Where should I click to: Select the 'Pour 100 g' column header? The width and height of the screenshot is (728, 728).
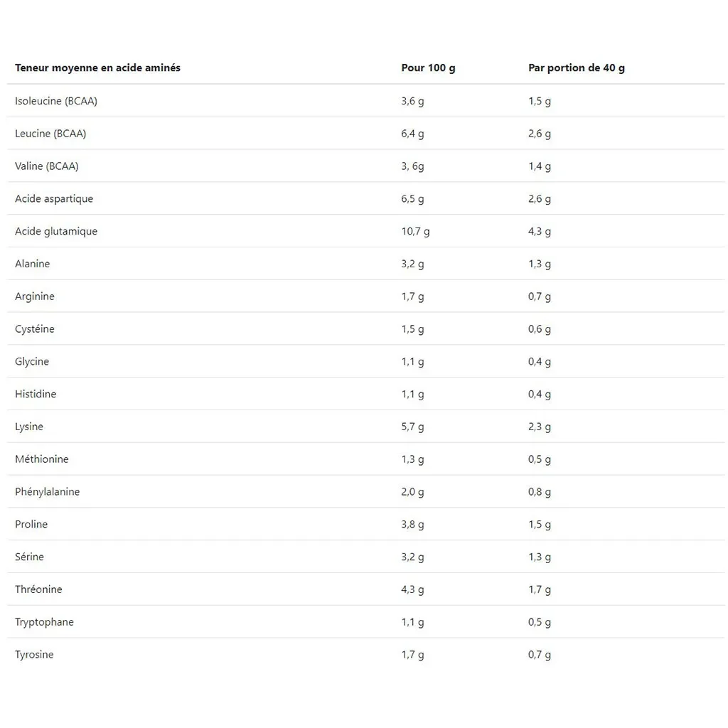pos(428,68)
